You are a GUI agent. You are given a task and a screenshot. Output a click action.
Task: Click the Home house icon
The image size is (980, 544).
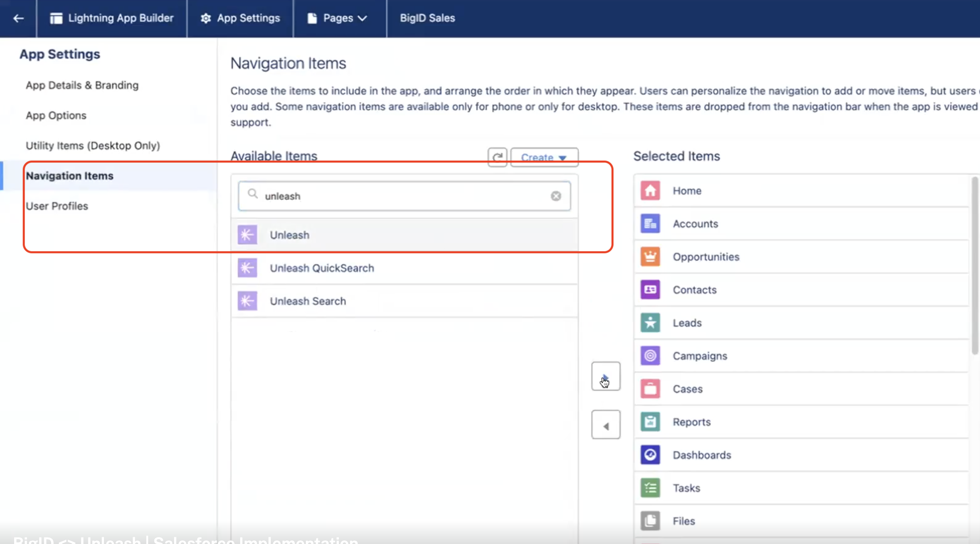[650, 191]
